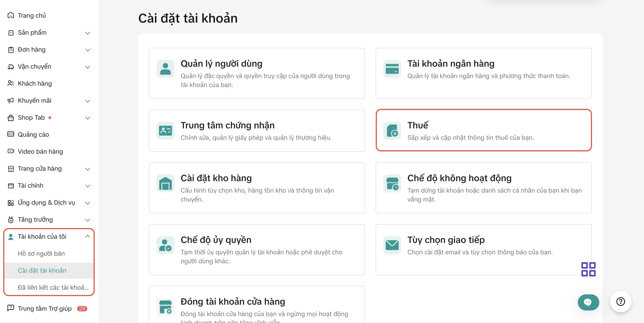Click the Thuế tax document icon

click(392, 131)
